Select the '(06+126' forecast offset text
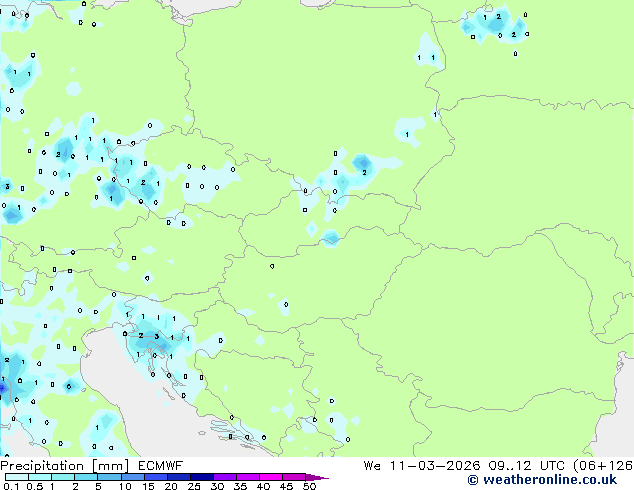This screenshot has width=634, height=490. click(x=603, y=466)
